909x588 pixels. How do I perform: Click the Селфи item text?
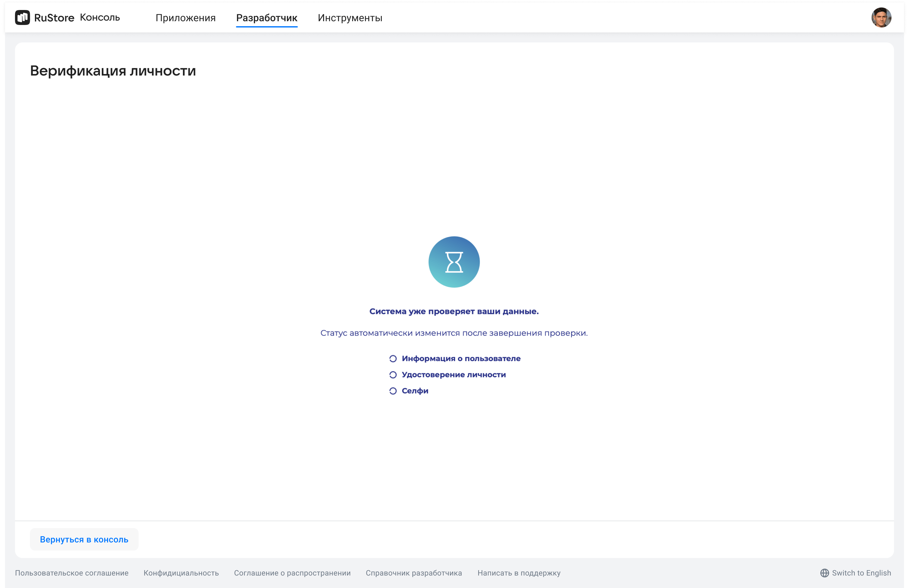[x=415, y=391]
